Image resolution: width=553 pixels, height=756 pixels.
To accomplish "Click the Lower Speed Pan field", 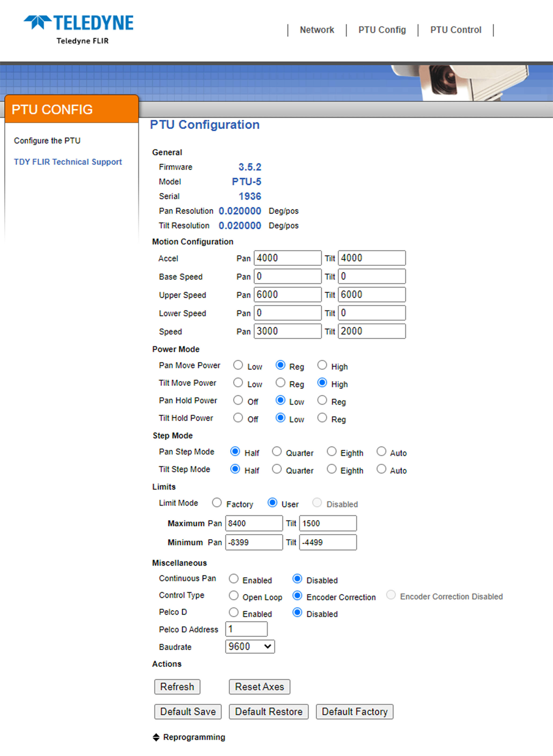I will 288,313.
